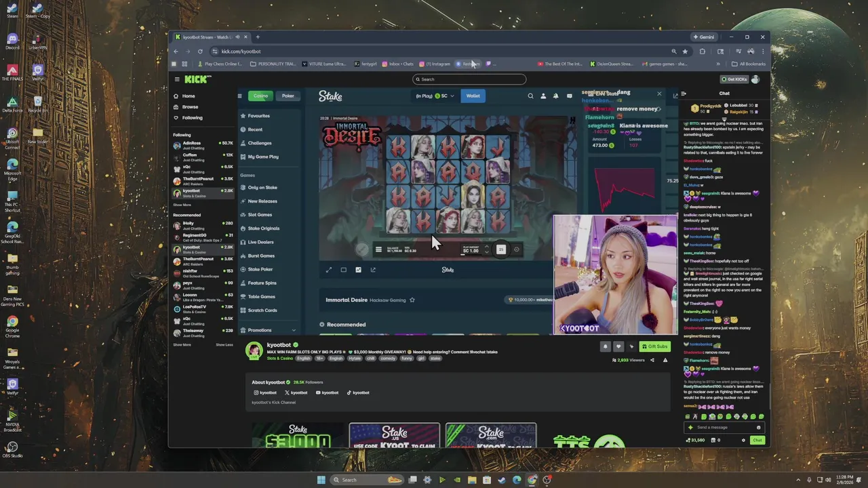The width and height of the screenshot is (868, 488).
Task: Open Cuffem channel in Following list
Action: pos(203,157)
